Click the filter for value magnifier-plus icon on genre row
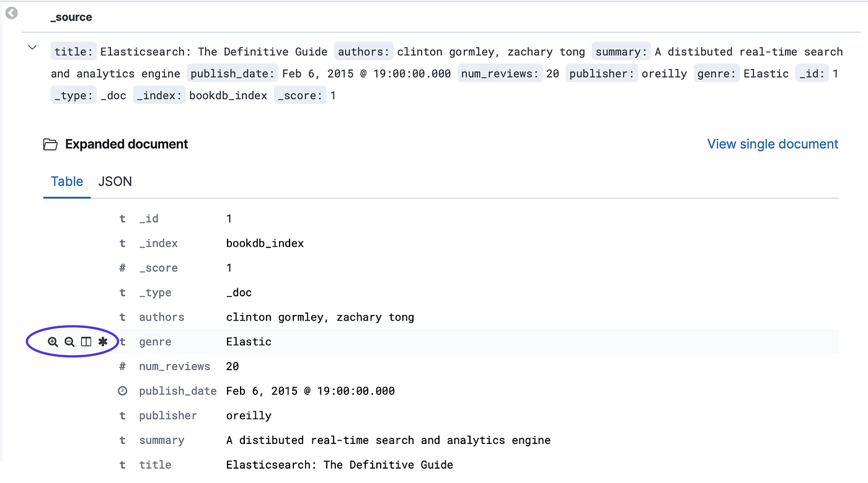This screenshot has width=868, height=483. tap(53, 342)
